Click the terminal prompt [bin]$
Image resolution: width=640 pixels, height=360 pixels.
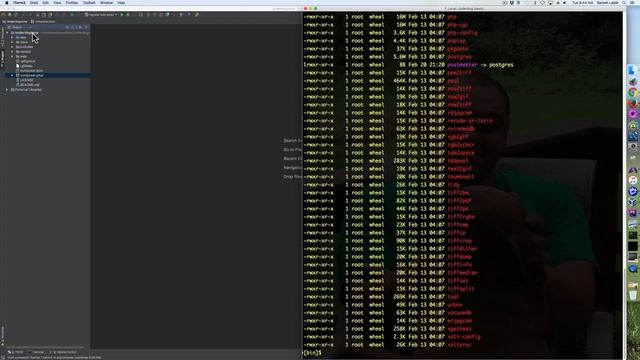pyautogui.click(x=313, y=353)
